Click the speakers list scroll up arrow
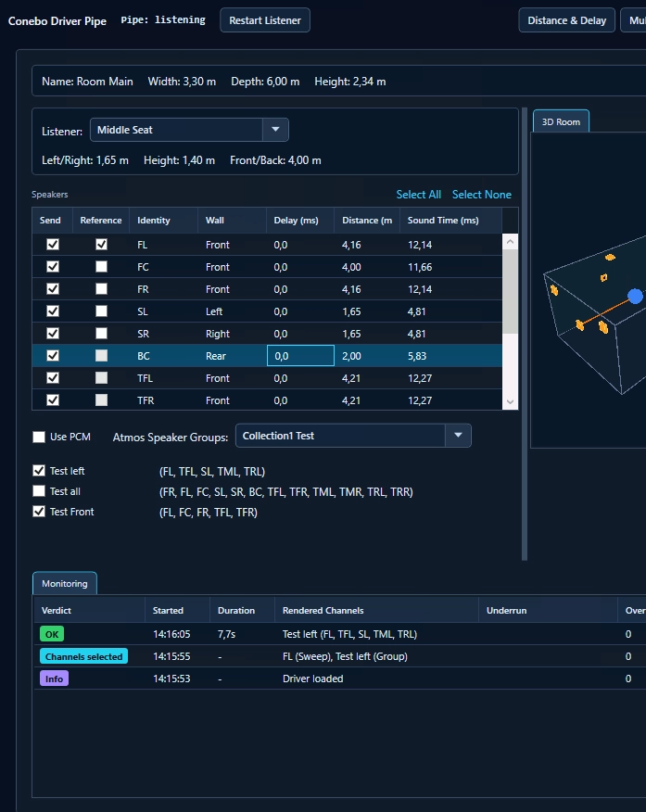The width and height of the screenshot is (646, 812). pos(510,241)
